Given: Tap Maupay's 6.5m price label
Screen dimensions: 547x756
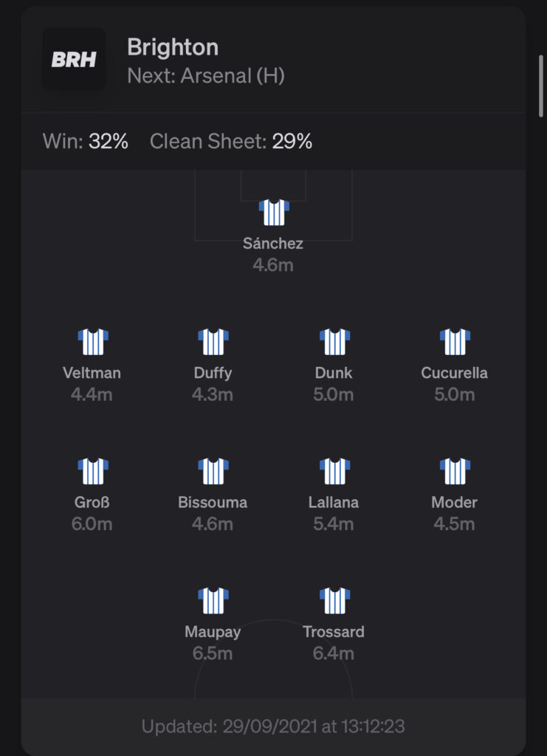Looking at the screenshot, I should pyautogui.click(x=213, y=653).
